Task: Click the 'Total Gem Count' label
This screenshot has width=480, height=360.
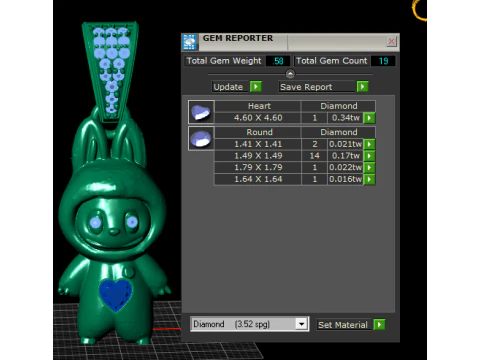Action: click(332, 61)
